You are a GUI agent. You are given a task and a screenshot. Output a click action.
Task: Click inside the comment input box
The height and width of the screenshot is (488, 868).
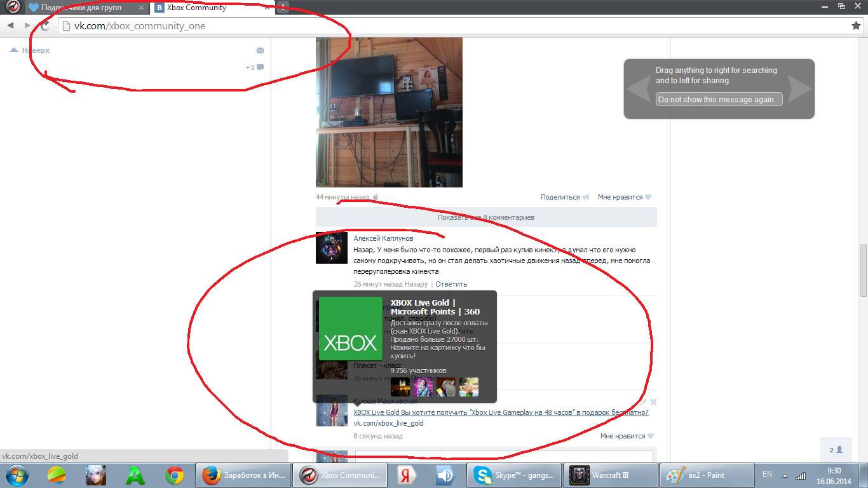click(504, 457)
